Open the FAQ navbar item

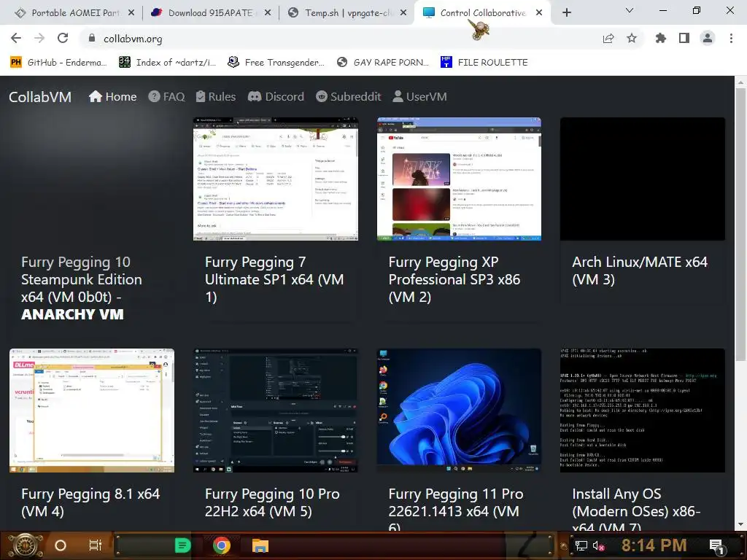point(166,97)
